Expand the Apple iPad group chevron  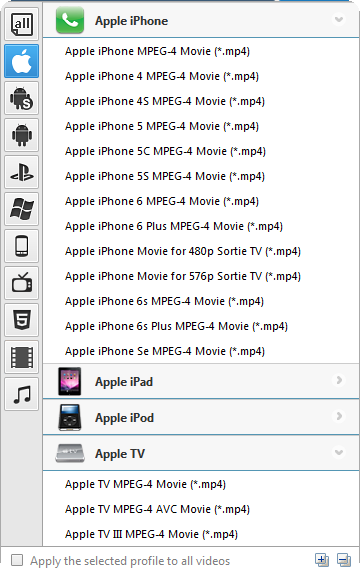tap(339, 380)
